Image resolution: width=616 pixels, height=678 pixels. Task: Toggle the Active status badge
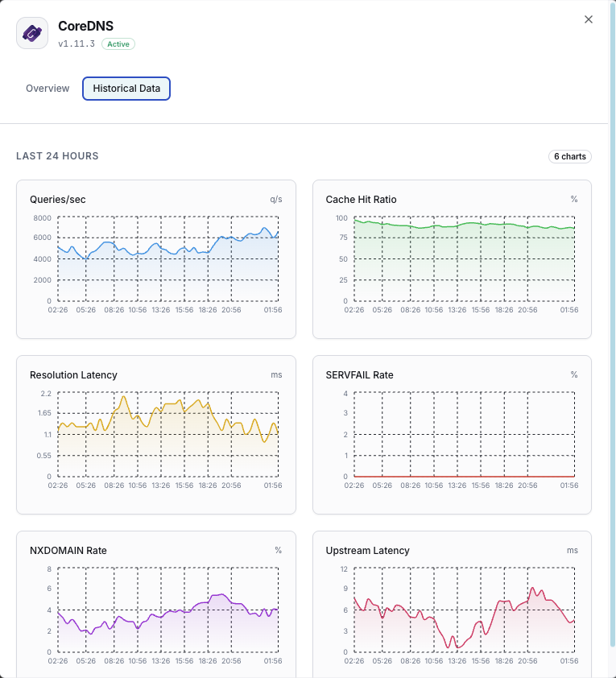[118, 44]
